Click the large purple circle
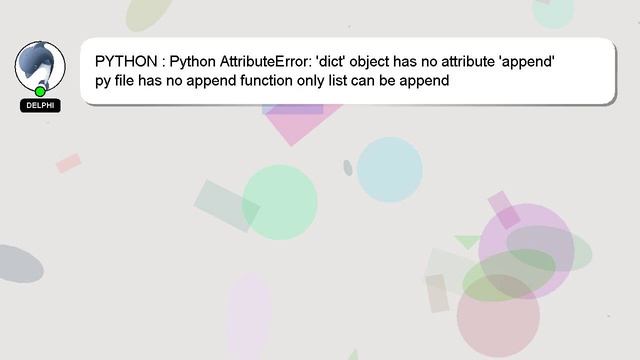The width and height of the screenshot is (640, 360). [527, 251]
